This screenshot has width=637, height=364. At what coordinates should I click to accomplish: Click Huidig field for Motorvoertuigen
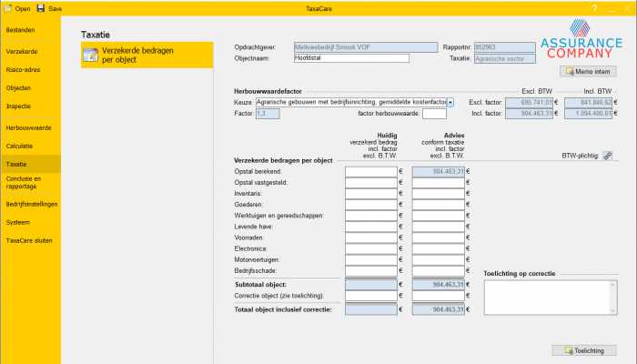(x=371, y=259)
